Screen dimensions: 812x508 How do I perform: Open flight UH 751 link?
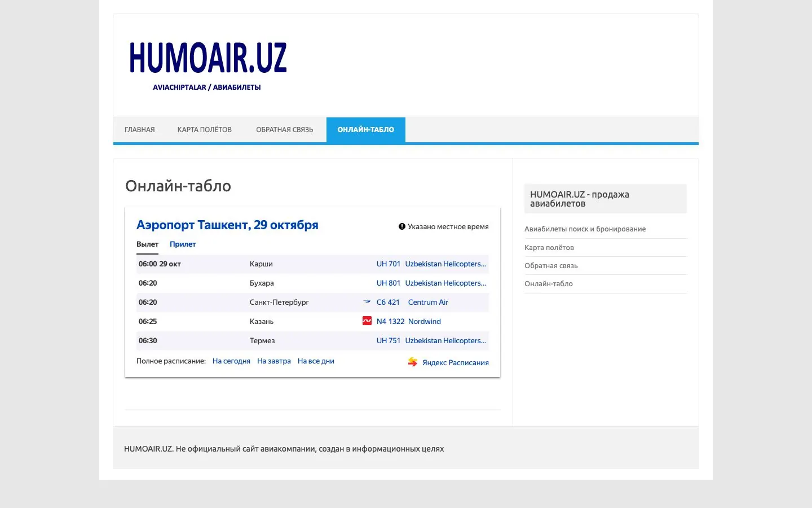coord(389,340)
